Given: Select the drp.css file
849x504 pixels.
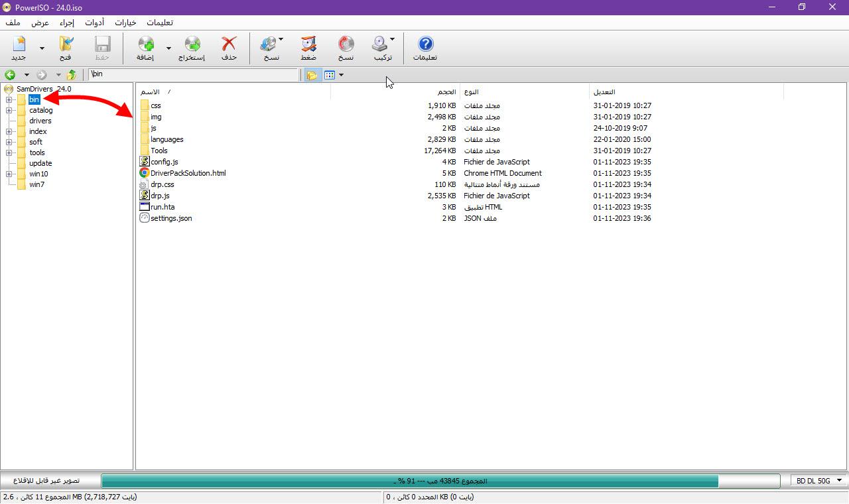Looking at the screenshot, I should 163,184.
